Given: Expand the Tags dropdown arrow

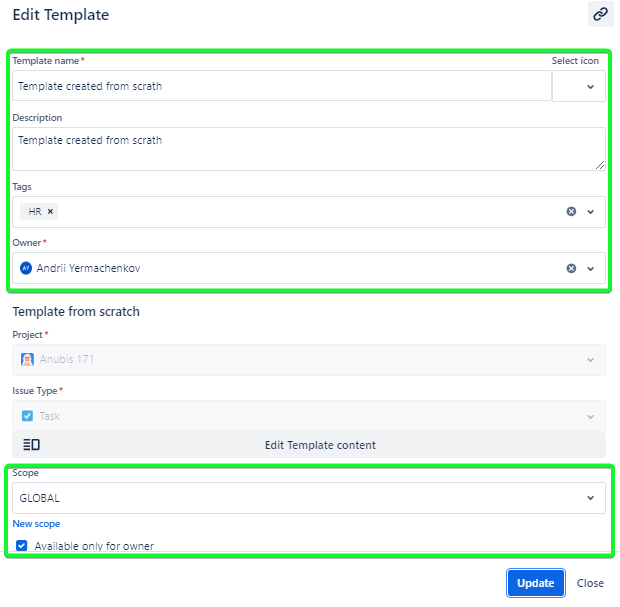Looking at the screenshot, I should pos(590,212).
